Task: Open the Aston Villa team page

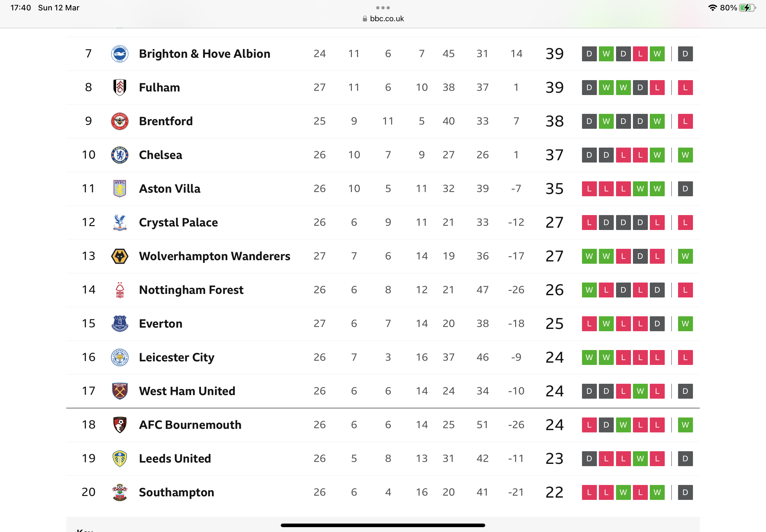Action: (169, 189)
